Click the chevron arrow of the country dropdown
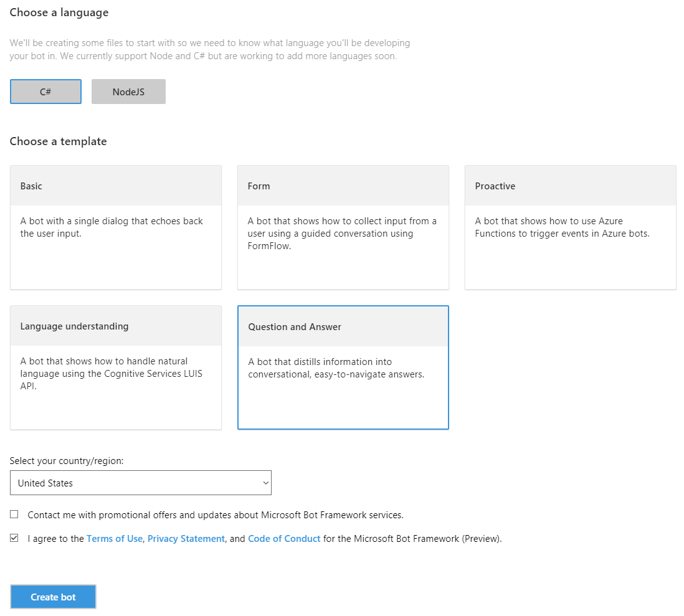This screenshot has height=616, width=684. pos(265,483)
